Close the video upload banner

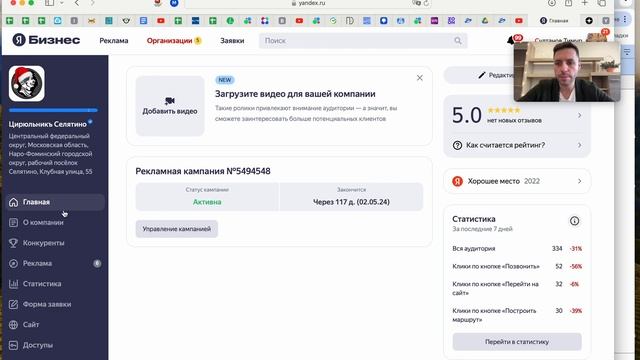pyautogui.click(x=420, y=78)
